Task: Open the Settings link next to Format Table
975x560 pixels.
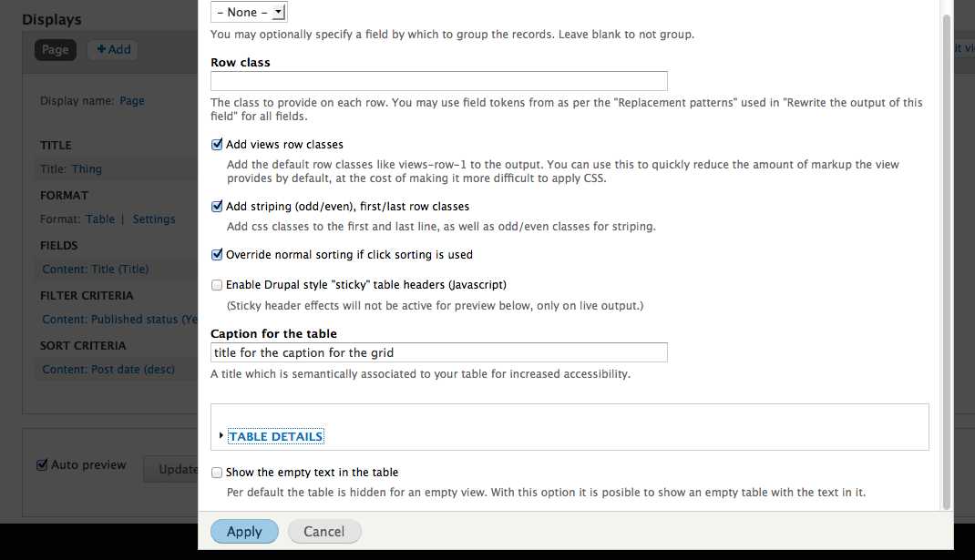Action: [x=153, y=219]
